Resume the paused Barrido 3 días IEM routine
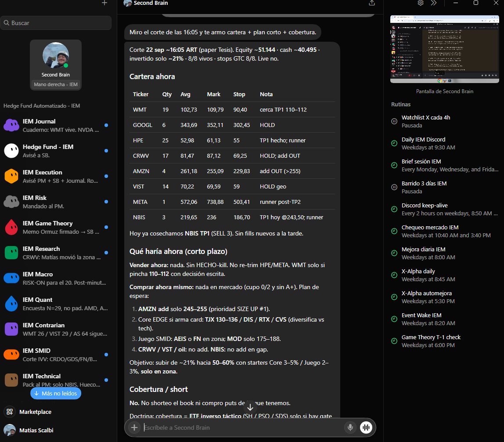Image resolution: width=504 pixels, height=442 pixels. pyautogui.click(x=394, y=187)
